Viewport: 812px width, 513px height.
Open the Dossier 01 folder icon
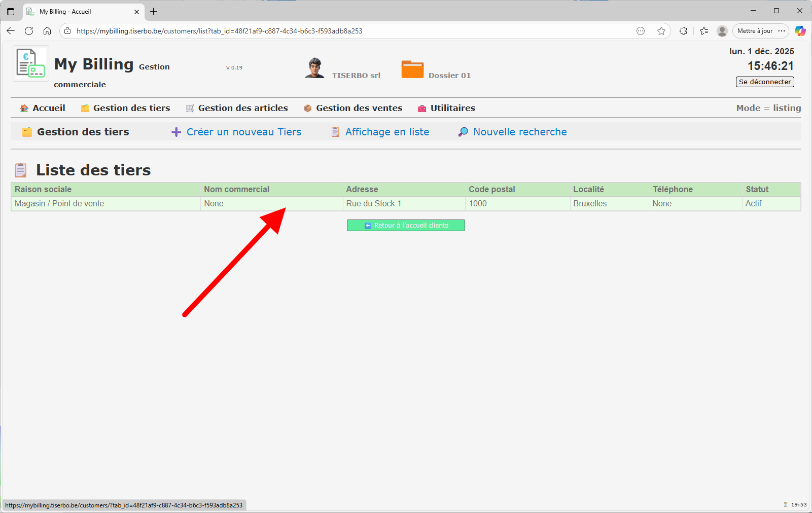[412, 69]
